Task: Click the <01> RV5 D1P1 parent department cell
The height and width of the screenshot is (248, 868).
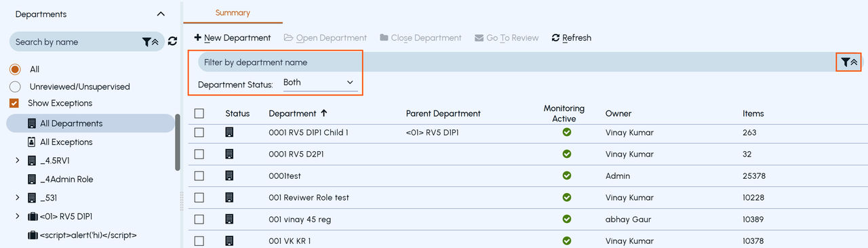Action: pos(433,133)
